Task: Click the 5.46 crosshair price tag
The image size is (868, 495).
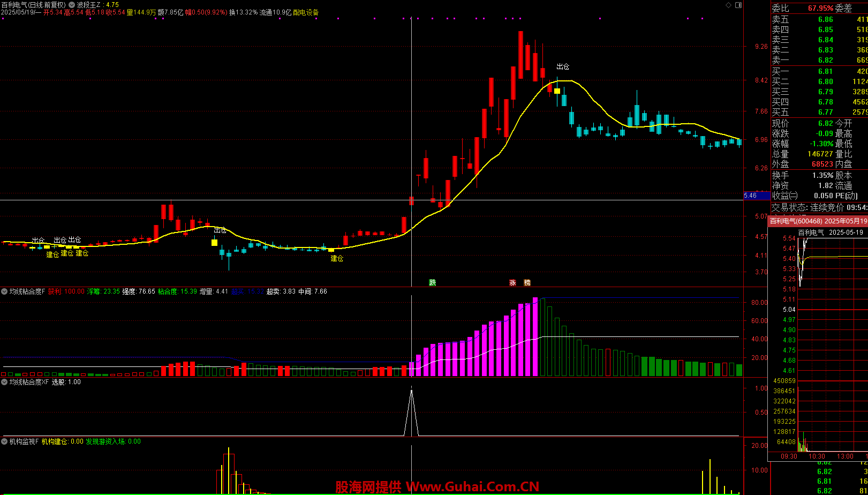Action: pyautogui.click(x=751, y=196)
